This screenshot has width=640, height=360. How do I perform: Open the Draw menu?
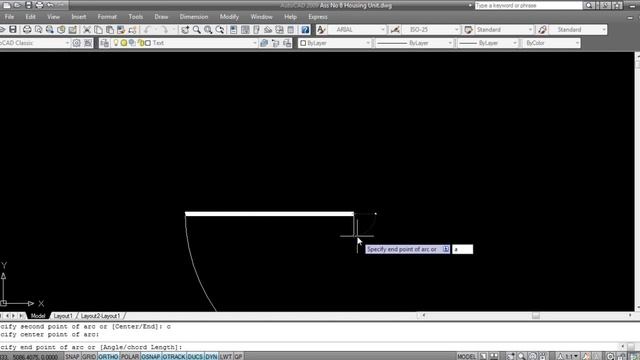click(x=161, y=17)
